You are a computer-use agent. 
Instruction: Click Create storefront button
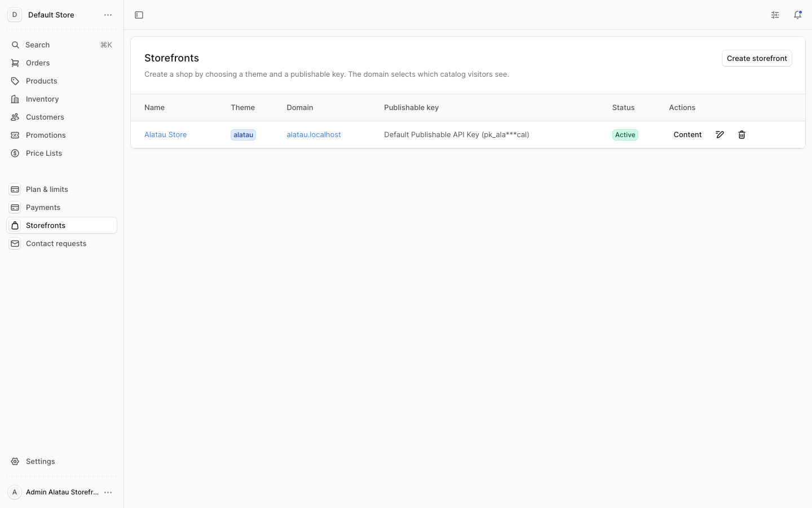pyautogui.click(x=757, y=58)
